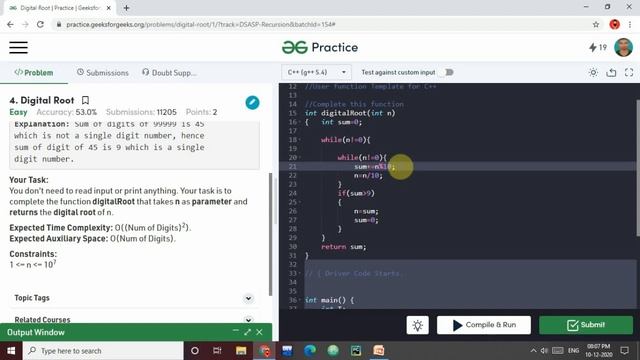Open a new browser tab
The image size is (640, 360).
point(126,8)
